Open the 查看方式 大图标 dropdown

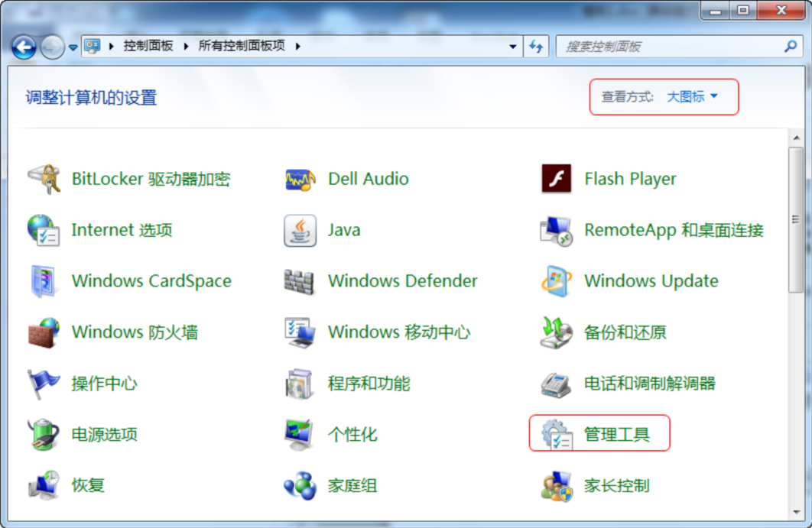point(692,97)
